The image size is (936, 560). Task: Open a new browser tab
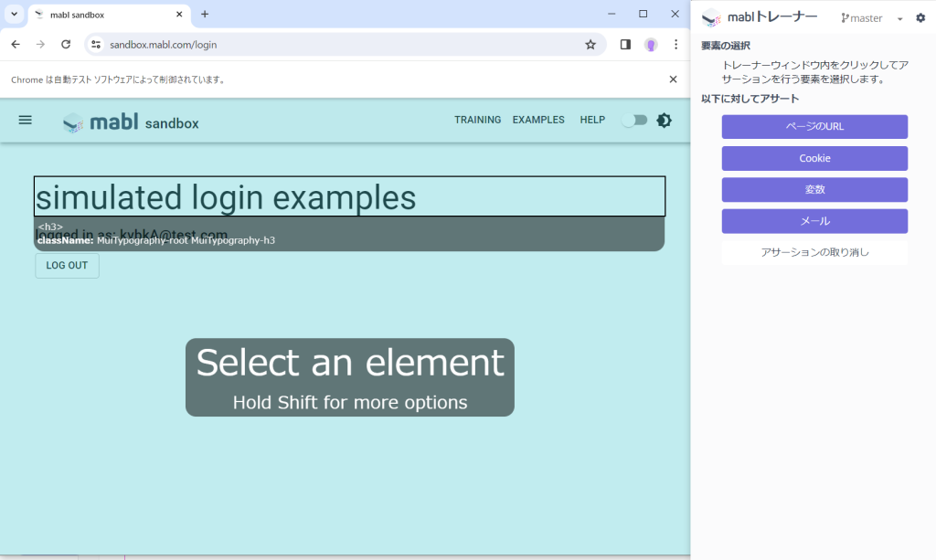coord(205,15)
